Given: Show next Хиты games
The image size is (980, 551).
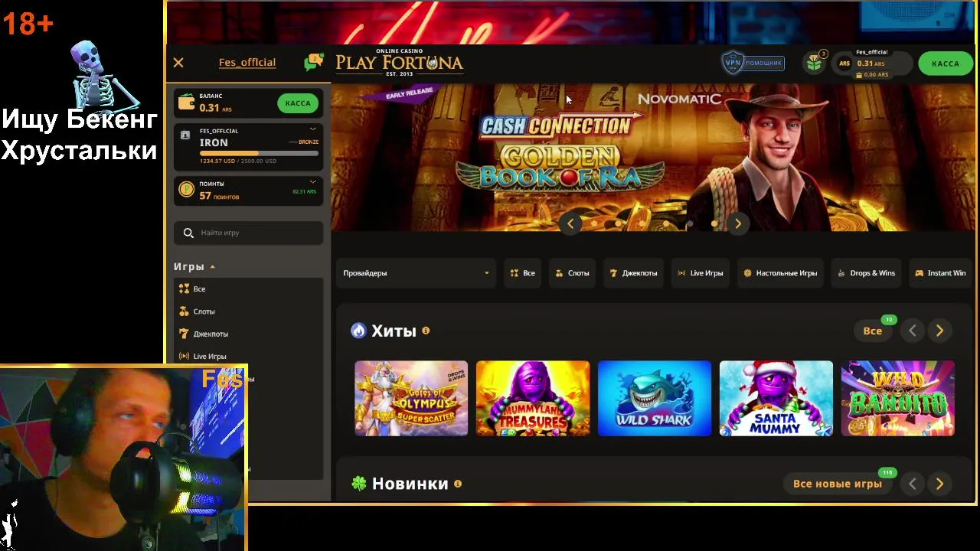Looking at the screenshot, I should pyautogui.click(x=939, y=331).
